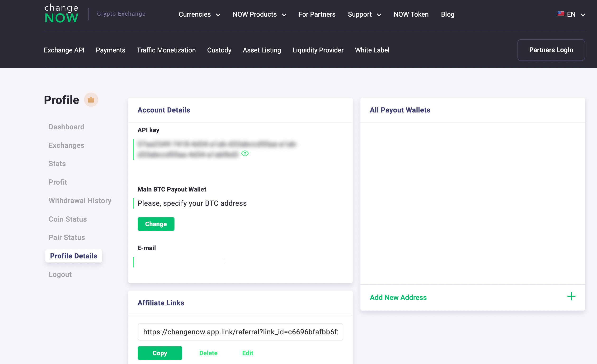Open the Blog link
Viewport: 597px width, 364px height.
447,14
